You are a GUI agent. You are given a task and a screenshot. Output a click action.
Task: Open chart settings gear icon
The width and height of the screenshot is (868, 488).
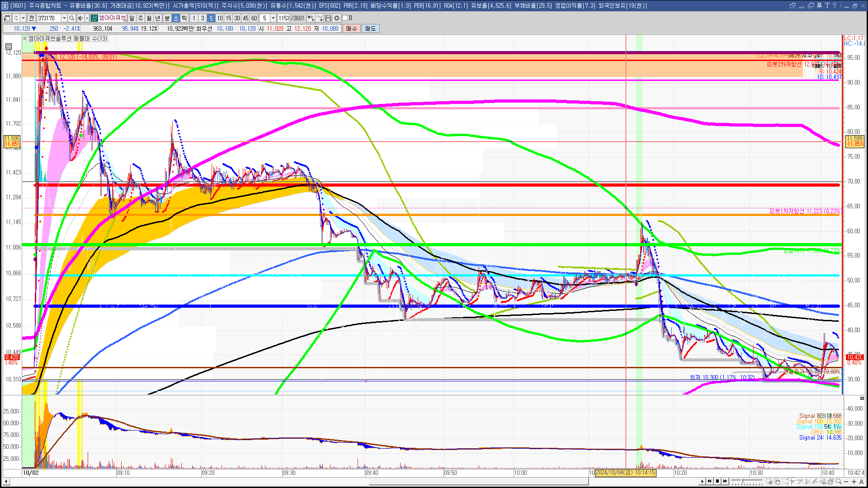pos(337,18)
